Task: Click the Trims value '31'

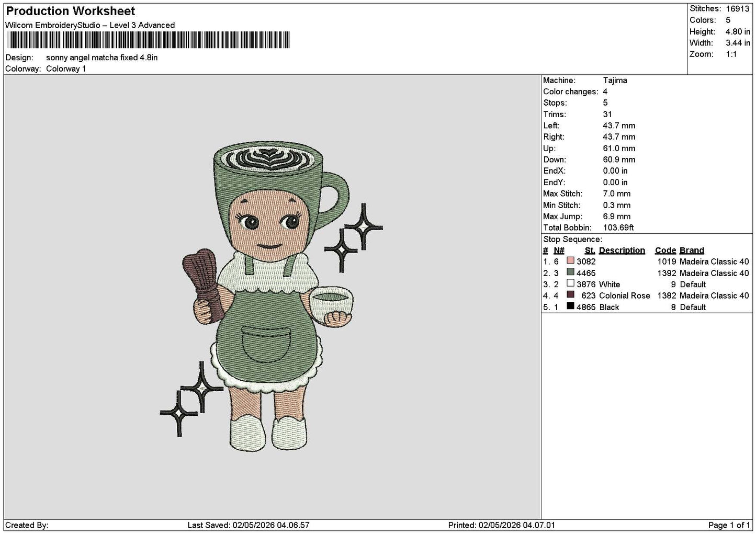Action: pos(607,115)
